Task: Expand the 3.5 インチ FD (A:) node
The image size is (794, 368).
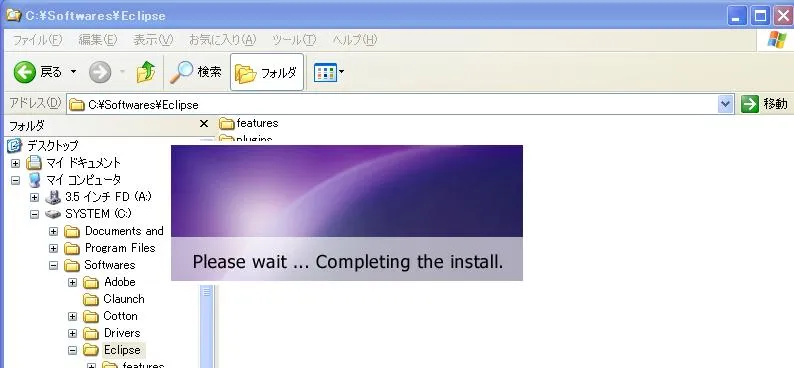Action: (34, 197)
